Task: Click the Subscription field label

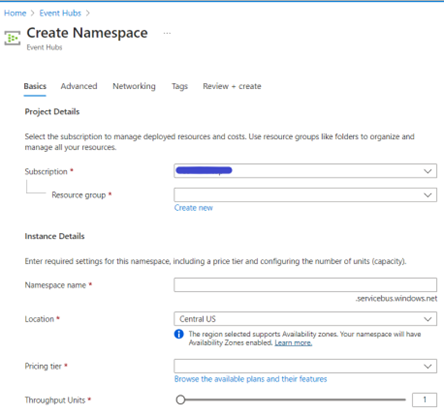Action: [46, 172]
